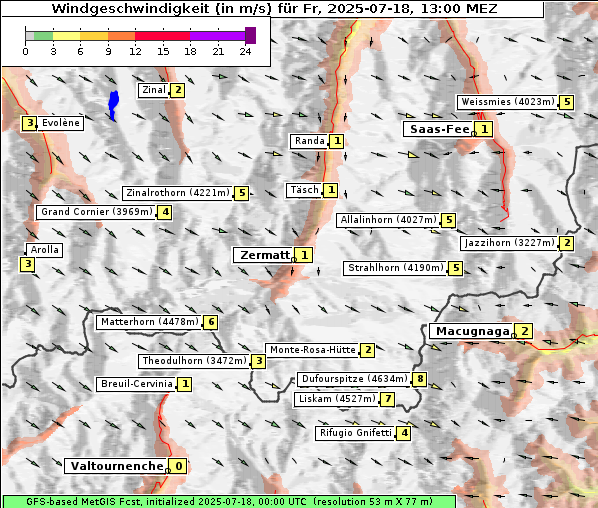
Task: Click the Arolla village label
Action: tap(44, 250)
